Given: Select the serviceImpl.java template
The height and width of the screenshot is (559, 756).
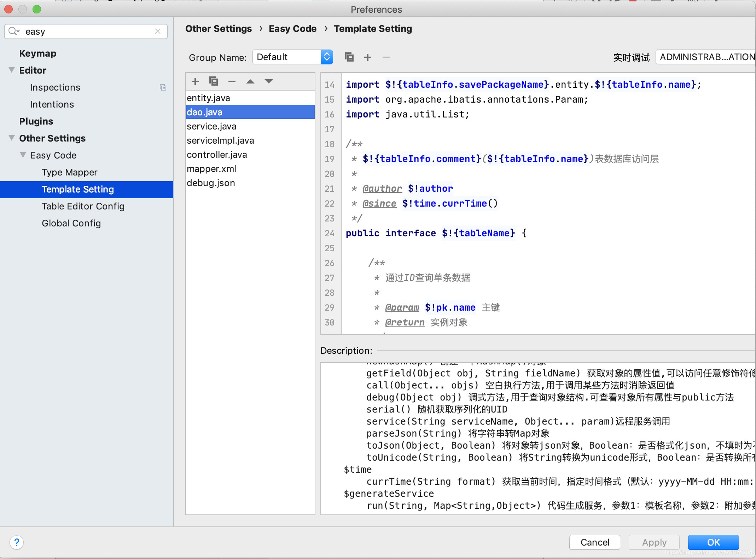Looking at the screenshot, I should pos(250,140).
